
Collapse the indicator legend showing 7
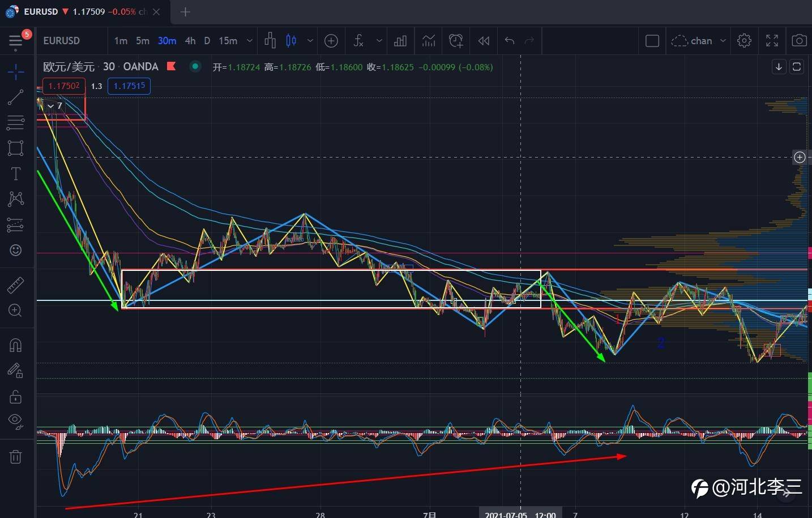click(51, 106)
